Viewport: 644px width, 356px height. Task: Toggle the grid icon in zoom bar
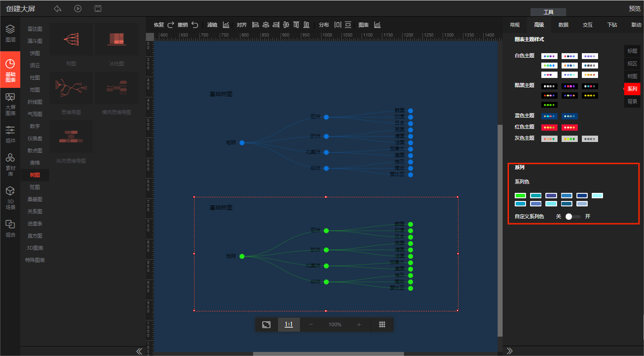pyautogui.click(x=382, y=324)
